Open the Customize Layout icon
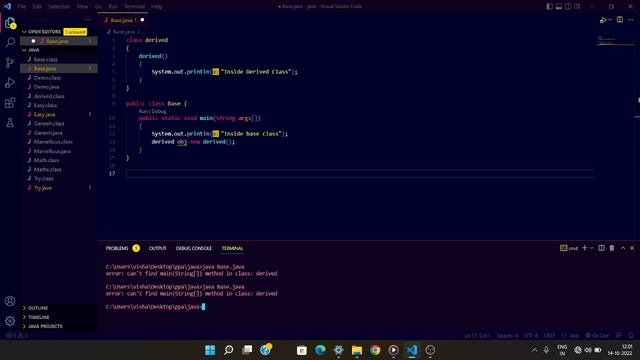640x360 pixels. click(x=577, y=7)
